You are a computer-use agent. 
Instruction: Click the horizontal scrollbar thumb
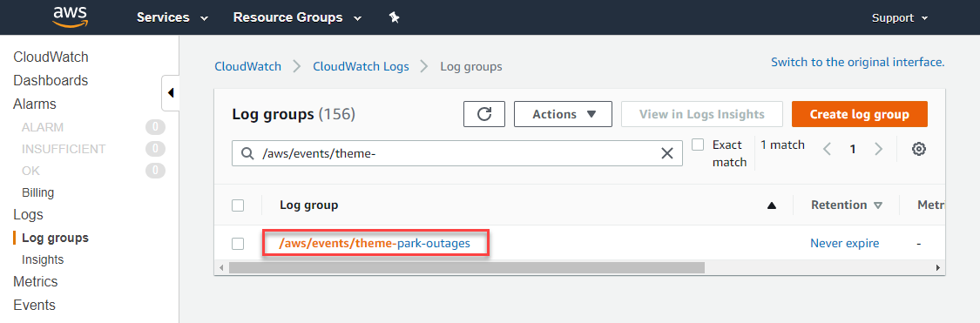click(467, 267)
